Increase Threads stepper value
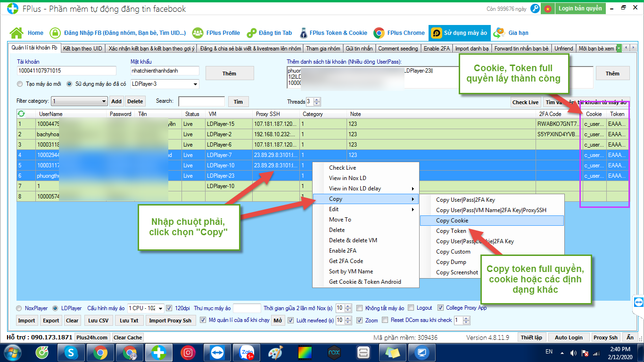644x362 pixels. click(317, 99)
